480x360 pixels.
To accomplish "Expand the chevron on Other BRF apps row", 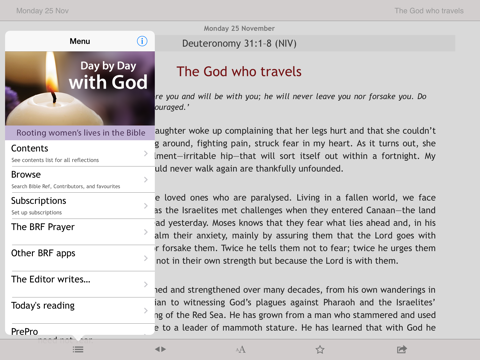I will pyautogui.click(x=146, y=258).
